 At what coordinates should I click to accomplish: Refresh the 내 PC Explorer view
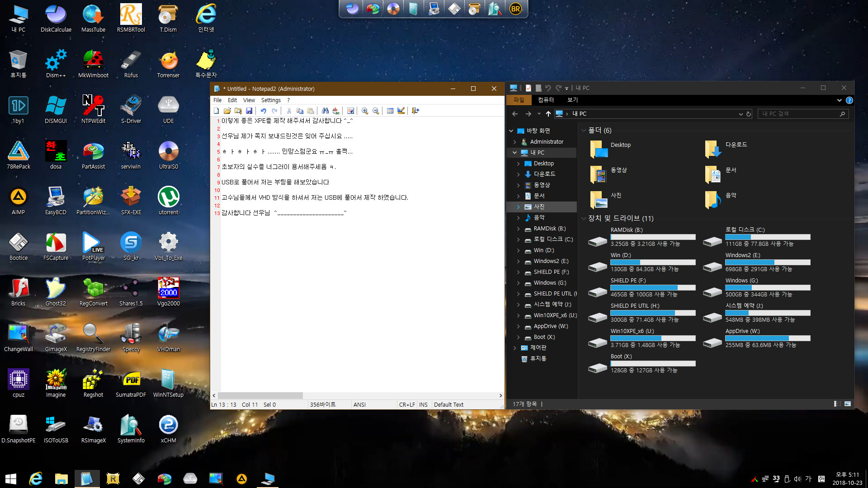point(749,114)
